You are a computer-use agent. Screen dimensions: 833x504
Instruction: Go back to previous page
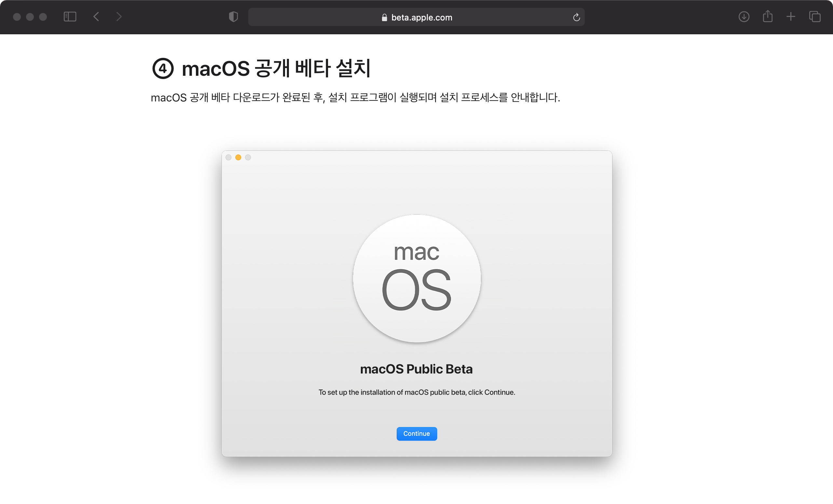96,17
